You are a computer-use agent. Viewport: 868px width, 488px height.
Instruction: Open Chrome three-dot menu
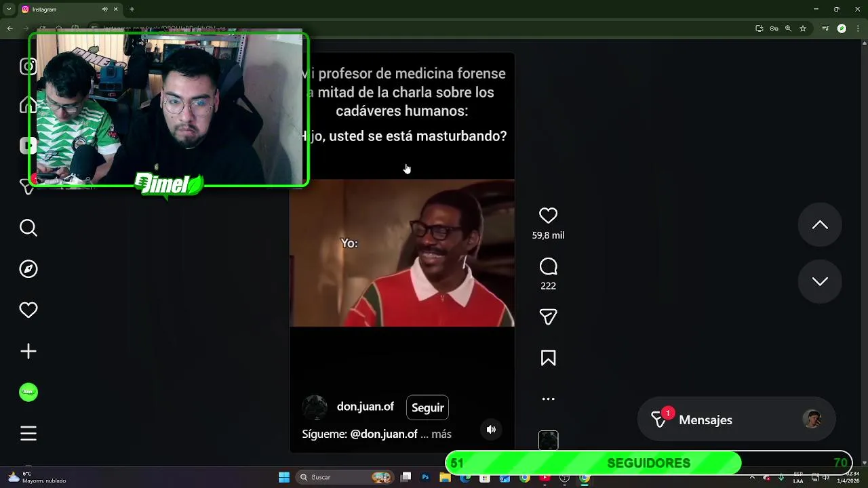click(x=857, y=28)
